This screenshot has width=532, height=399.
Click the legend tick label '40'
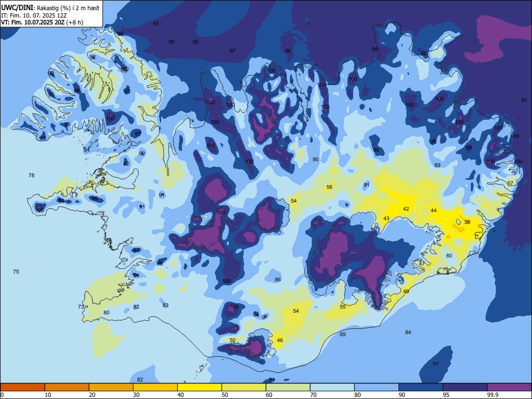tap(181, 395)
